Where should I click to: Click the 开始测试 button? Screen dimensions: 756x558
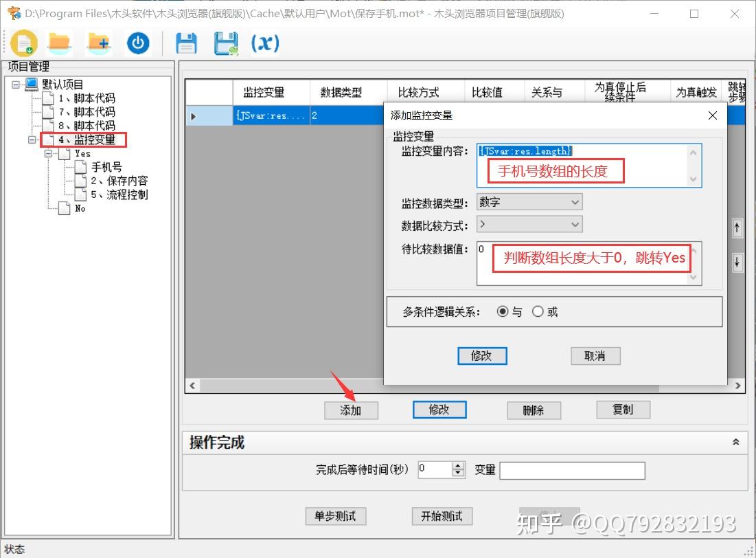[x=442, y=516]
